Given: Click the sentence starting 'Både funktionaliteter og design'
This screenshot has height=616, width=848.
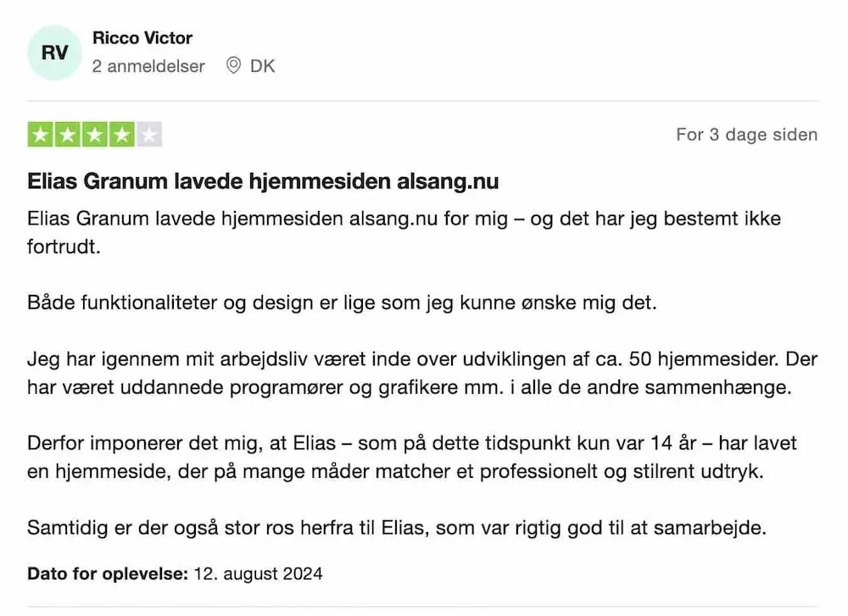Looking at the screenshot, I should (x=342, y=302).
